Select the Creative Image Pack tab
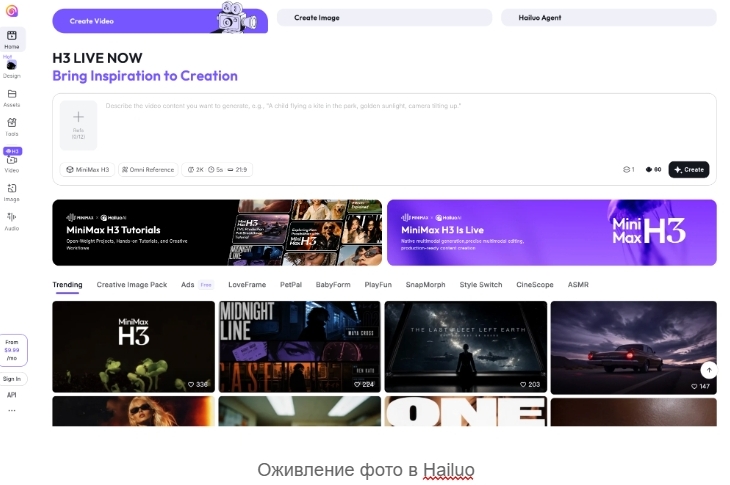The image size is (730, 485). 132,284
